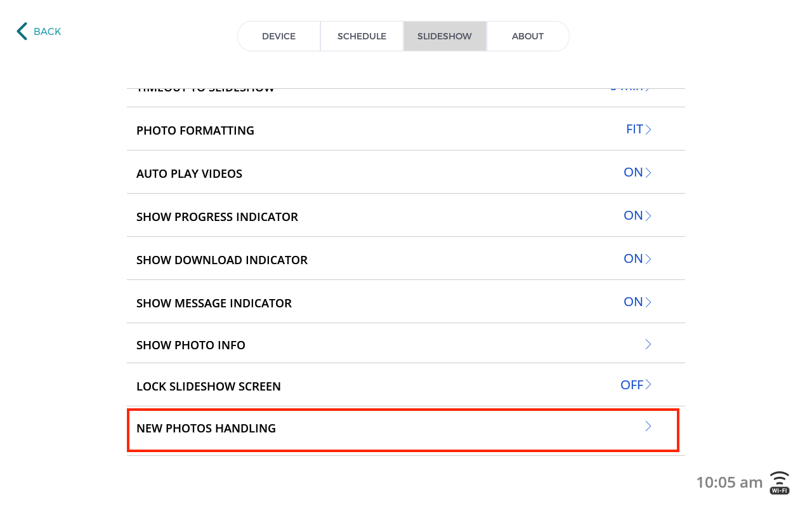The width and height of the screenshot is (812, 508).
Task: Click the Wi-Fi status icon
Action: [780, 483]
